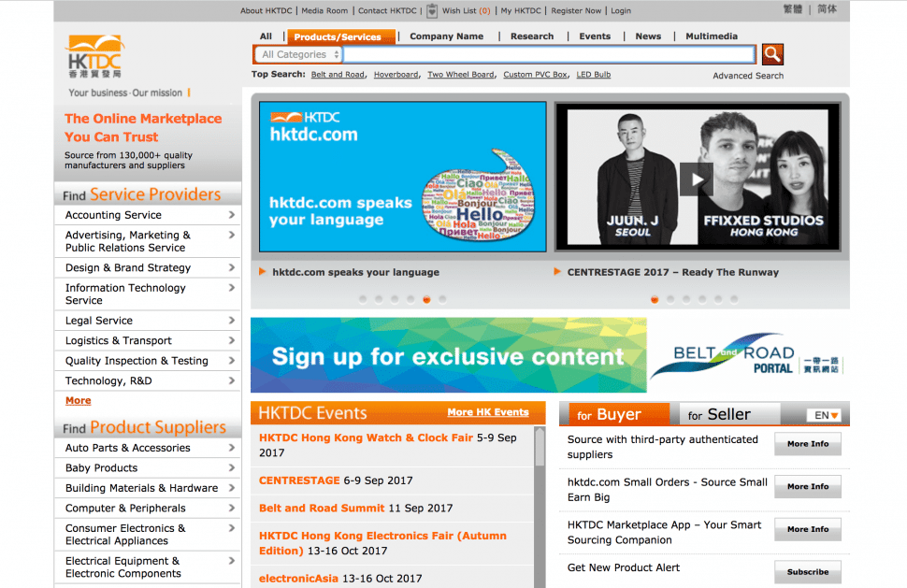Select last dot of right carousel
The image size is (907, 588).
(x=734, y=299)
